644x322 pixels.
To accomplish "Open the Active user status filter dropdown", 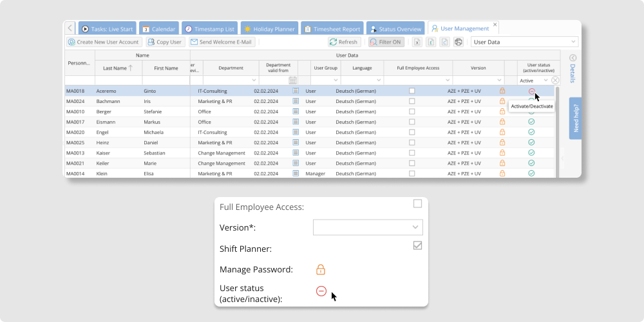I will (x=545, y=80).
